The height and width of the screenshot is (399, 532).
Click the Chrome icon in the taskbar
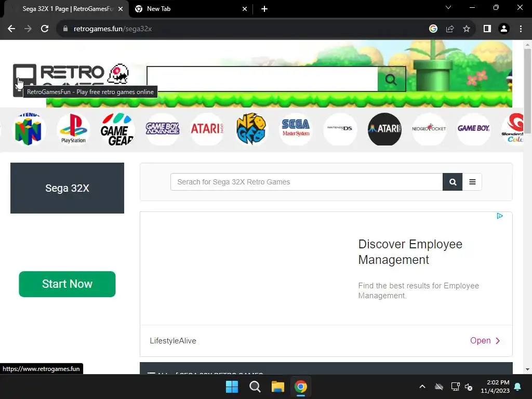[x=301, y=387]
